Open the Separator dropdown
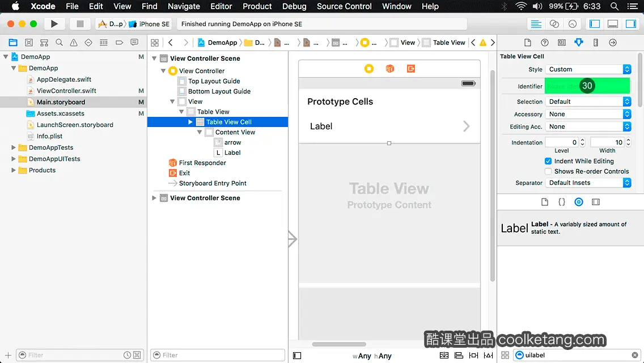Image resolution: width=644 pixels, height=363 pixels. 588,183
